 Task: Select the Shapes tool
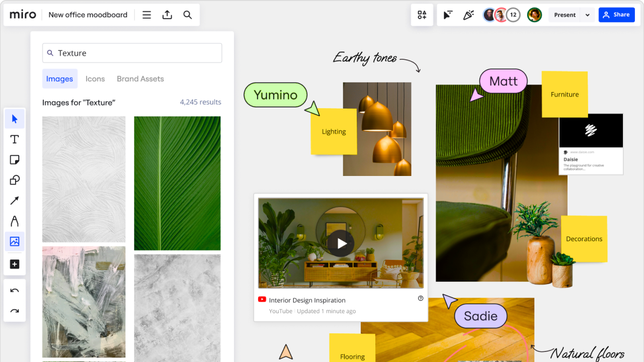click(15, 180)
